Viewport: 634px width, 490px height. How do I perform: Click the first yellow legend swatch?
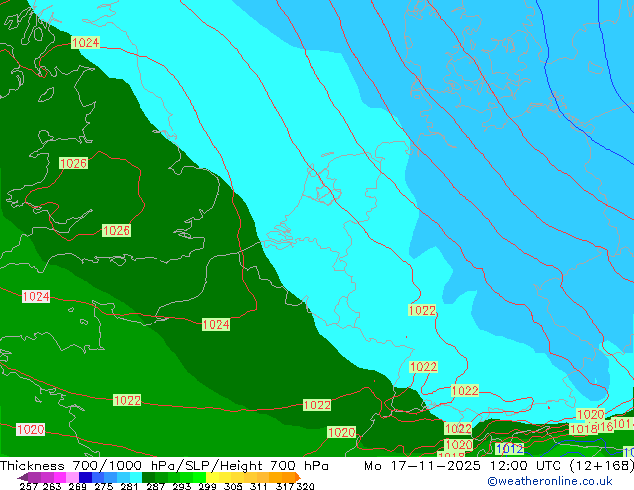coord(212,477)
